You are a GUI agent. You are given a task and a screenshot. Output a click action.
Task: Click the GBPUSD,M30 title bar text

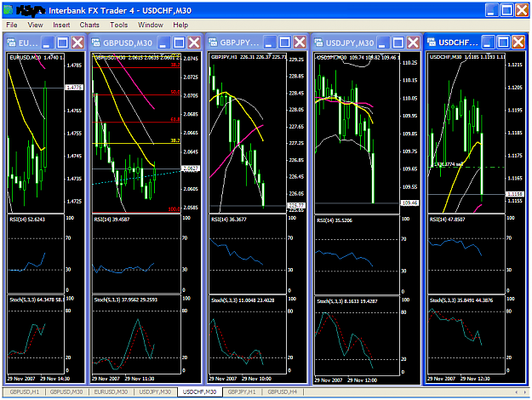(128, 43)
